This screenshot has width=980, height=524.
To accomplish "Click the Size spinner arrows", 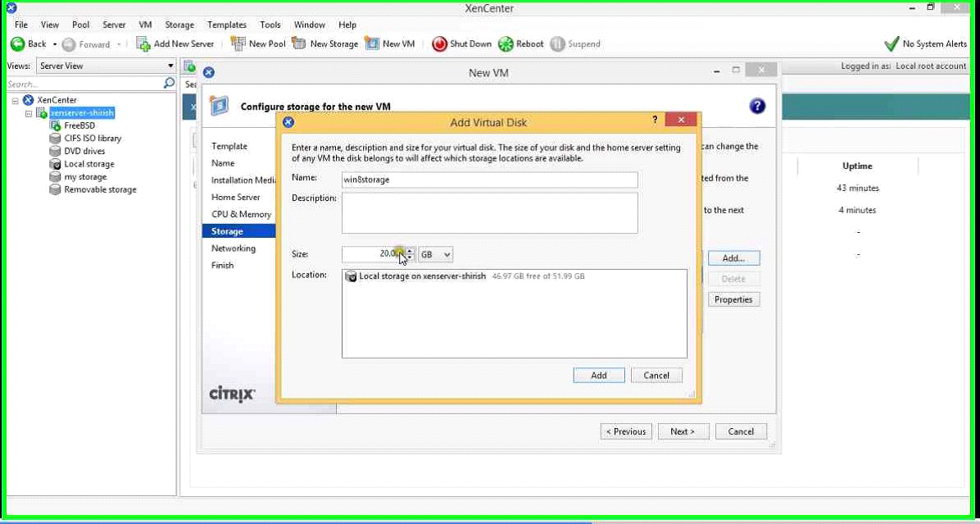I will (410, 254).
